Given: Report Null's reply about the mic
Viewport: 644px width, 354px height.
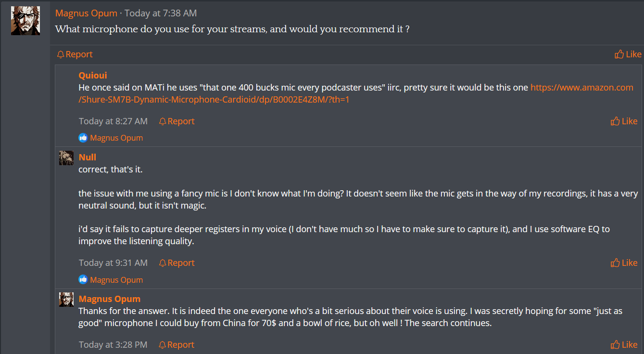Looking at the screenshot, I should pyautogui.click(x=177, y=262).
